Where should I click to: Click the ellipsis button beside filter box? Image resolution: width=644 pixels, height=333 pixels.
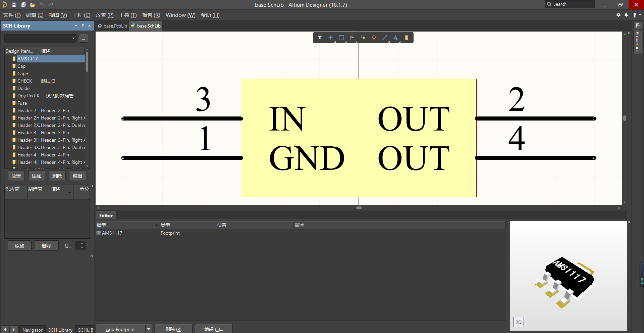click(84, 38)
